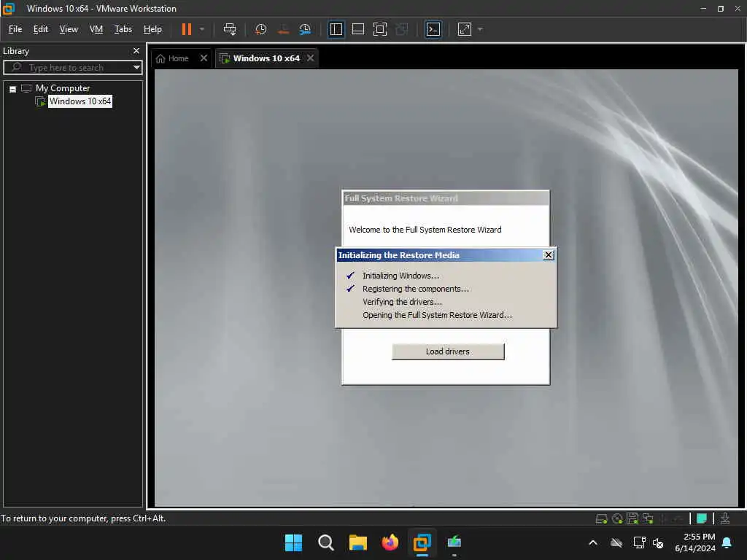Screen dimensions: 747x560
Task: Close the Home tab
Action: point(204,58)
